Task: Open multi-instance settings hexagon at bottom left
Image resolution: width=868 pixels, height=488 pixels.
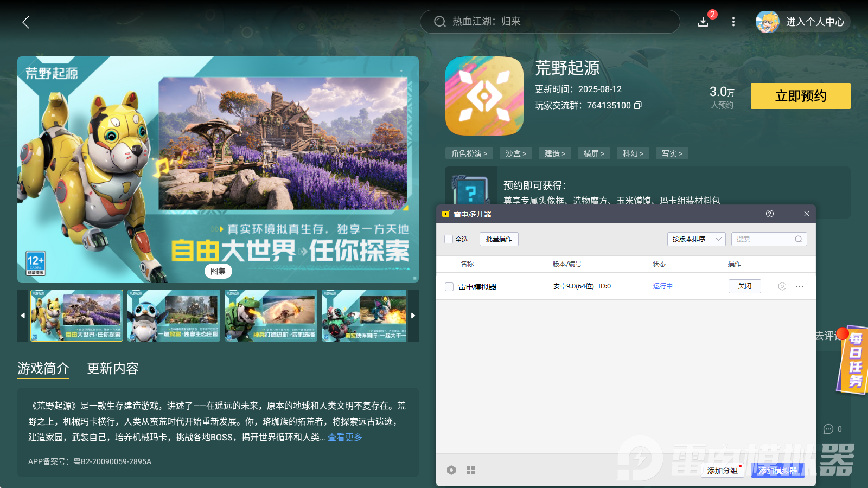Action: pos(451,470)
